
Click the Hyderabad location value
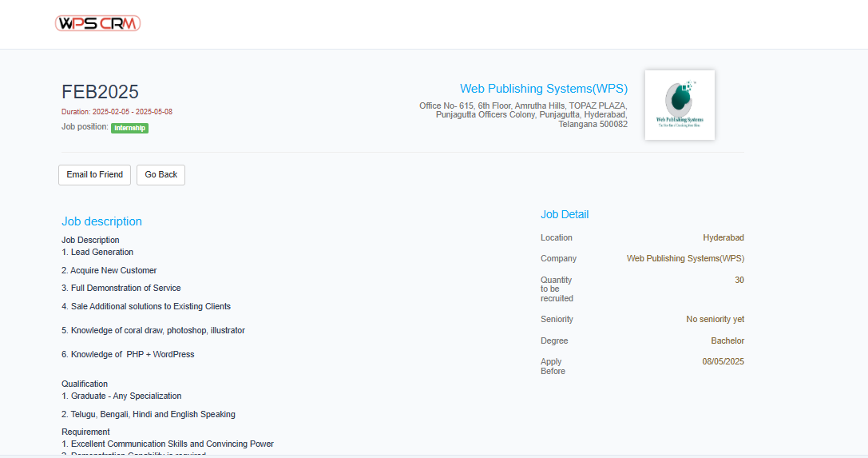pyautogui.click(x=723, y=237)
